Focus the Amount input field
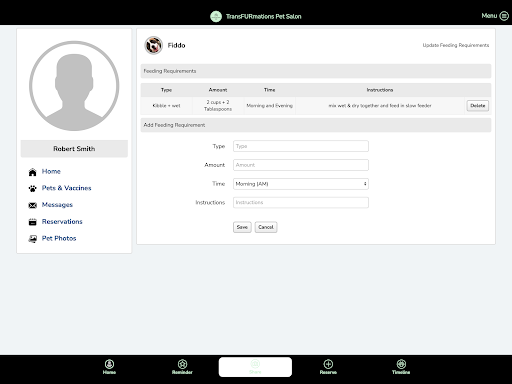The width and height of the screenshot is (512, 384). [301, 165]
